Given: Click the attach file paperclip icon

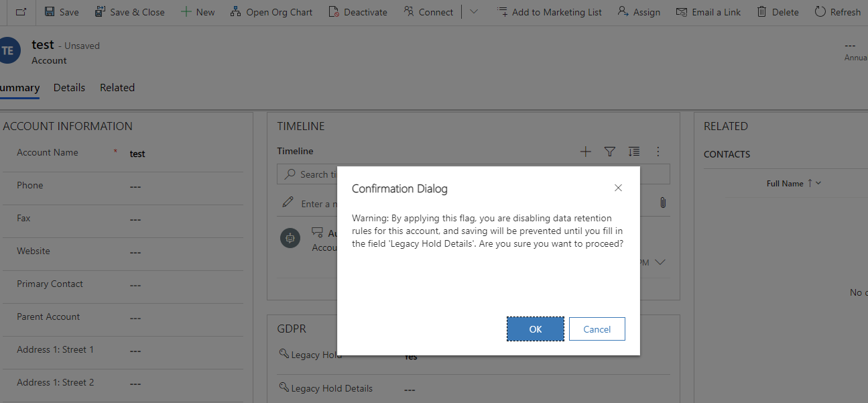Looking at the screenshot, I should coord(662,203).
